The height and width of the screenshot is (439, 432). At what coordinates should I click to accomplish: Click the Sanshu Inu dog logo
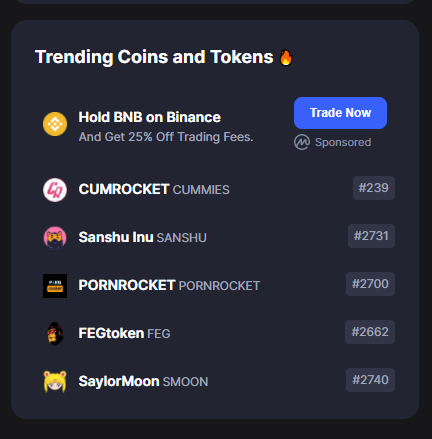[55, 238]
